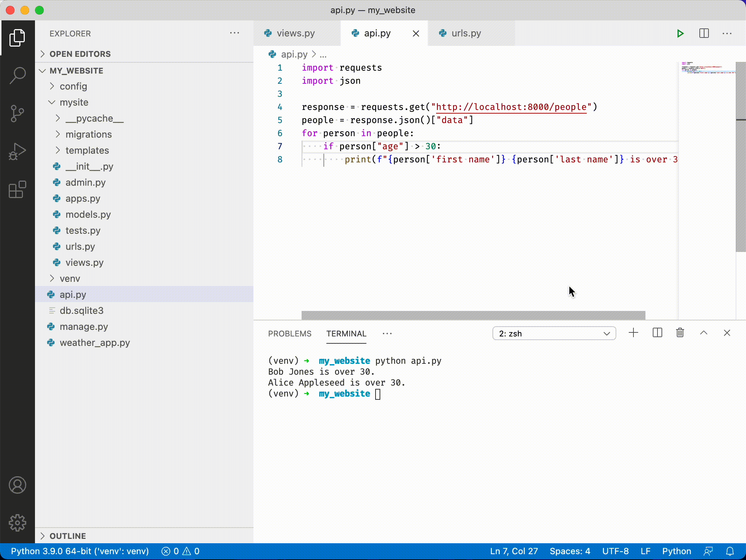Switch to the views.py tab
Image resolution: width=746 pixels, height=560 pixels.
[295, 33]
